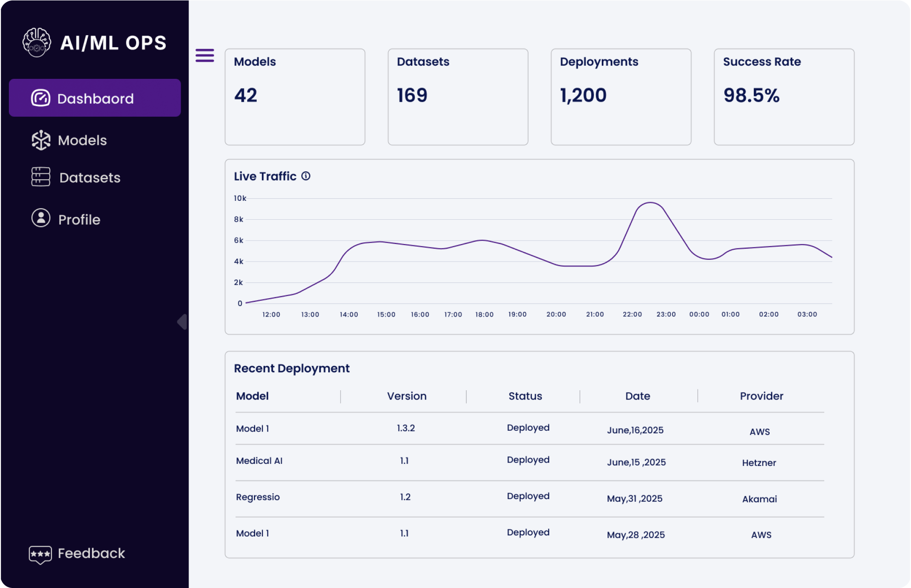Go to the Profile page label

79,220
